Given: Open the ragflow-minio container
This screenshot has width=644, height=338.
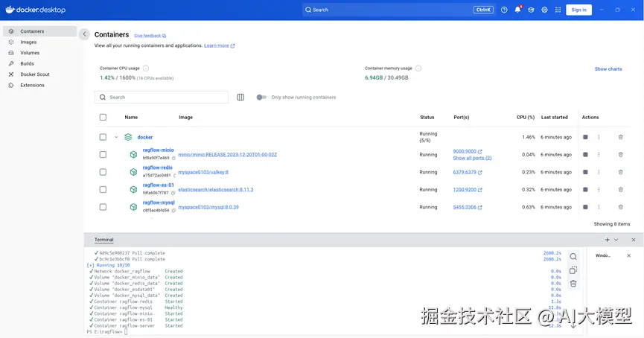Looking at the screenshot, I should pyautogui.click(x=158, y=150).
